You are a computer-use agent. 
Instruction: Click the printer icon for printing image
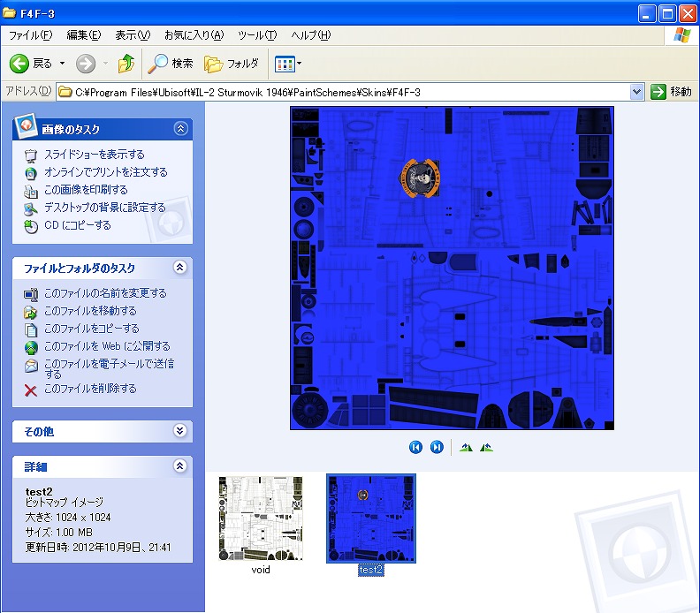[x=30, y=191]
